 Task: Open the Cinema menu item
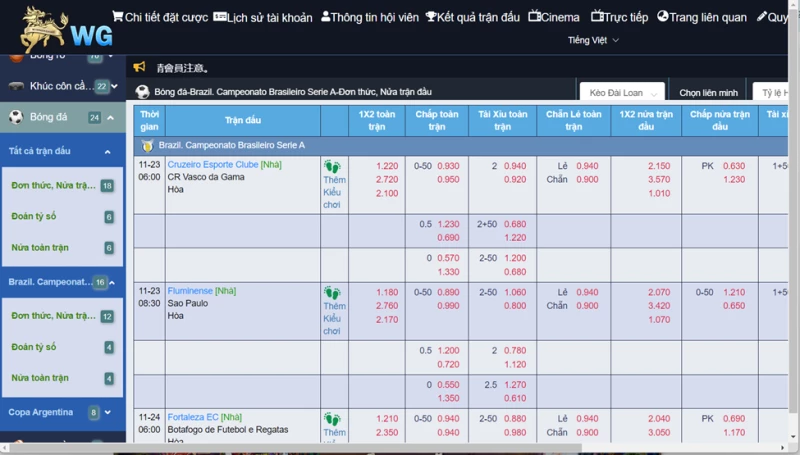click(x=554, y=17)
